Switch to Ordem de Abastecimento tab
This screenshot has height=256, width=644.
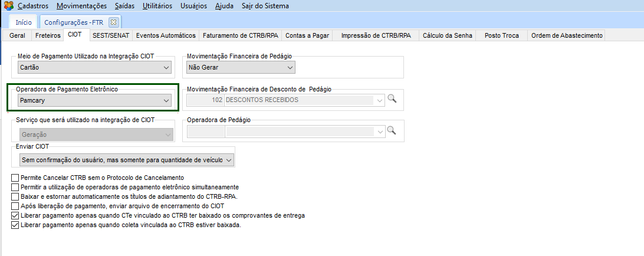566,35
